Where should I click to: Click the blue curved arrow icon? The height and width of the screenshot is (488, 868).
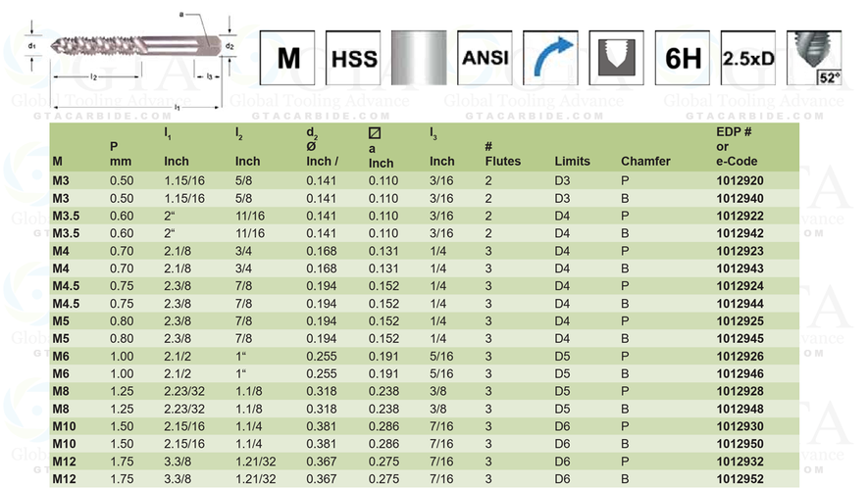click(x=550, y=58)
